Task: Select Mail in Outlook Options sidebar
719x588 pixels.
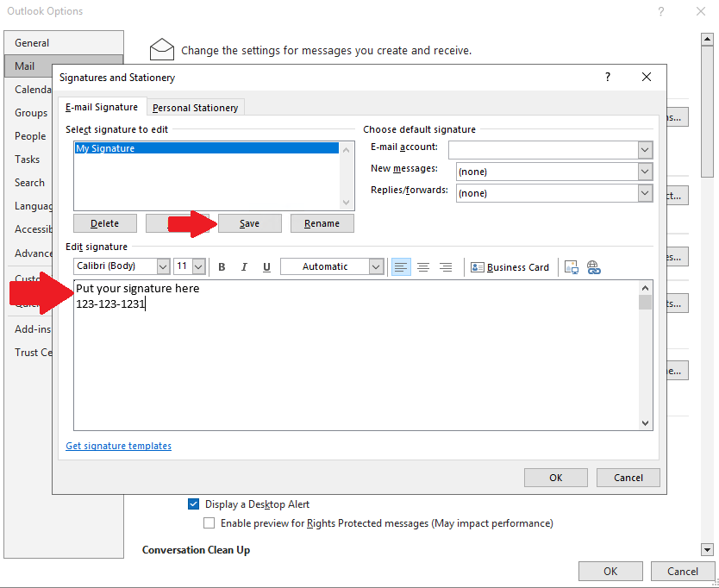Action: coord(28,66)
